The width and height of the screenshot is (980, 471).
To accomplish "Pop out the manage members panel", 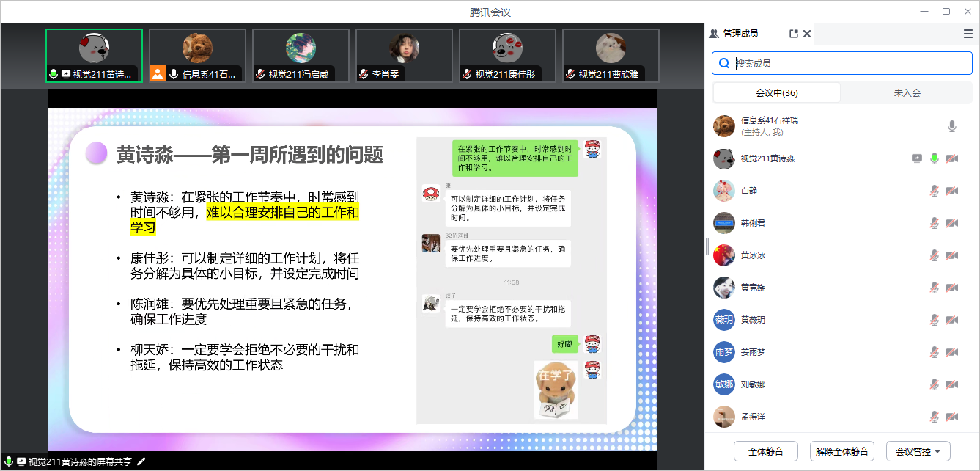I will point(793,34).
